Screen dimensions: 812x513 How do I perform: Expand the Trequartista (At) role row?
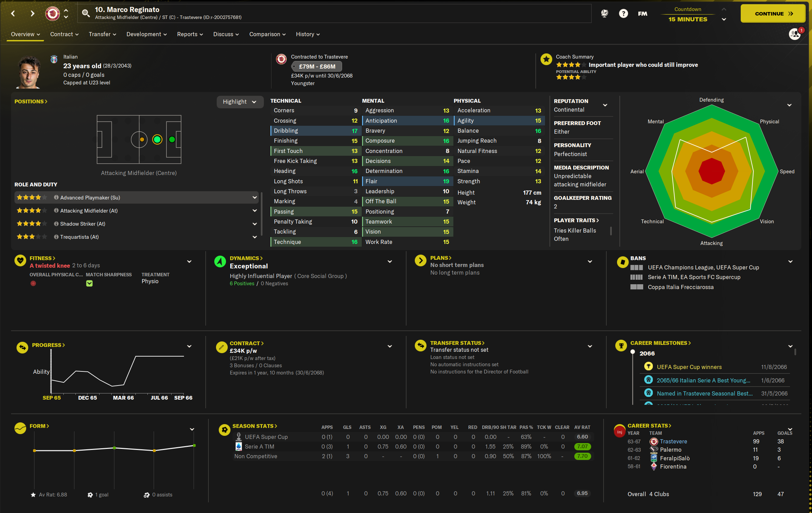255,237
